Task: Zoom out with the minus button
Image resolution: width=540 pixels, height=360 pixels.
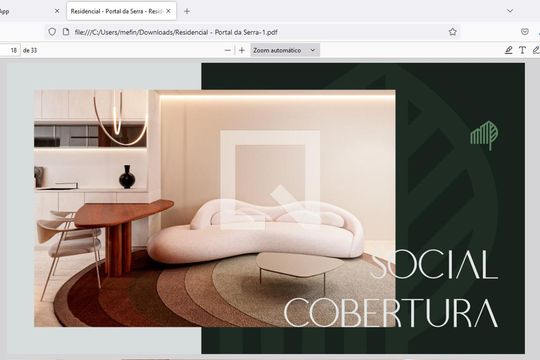Action: click(228, 50)
